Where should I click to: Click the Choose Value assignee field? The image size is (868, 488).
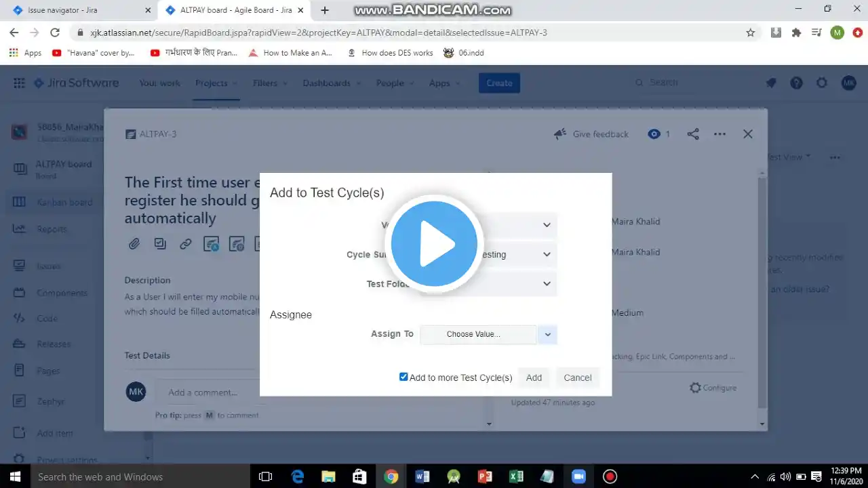[478, 334]
